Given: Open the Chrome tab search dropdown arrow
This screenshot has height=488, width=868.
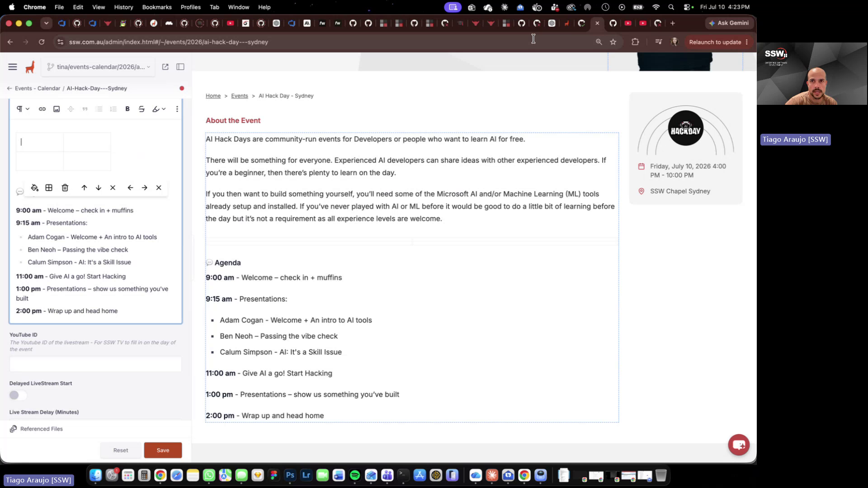Looking at the screenshot, I should pos(46,23).
